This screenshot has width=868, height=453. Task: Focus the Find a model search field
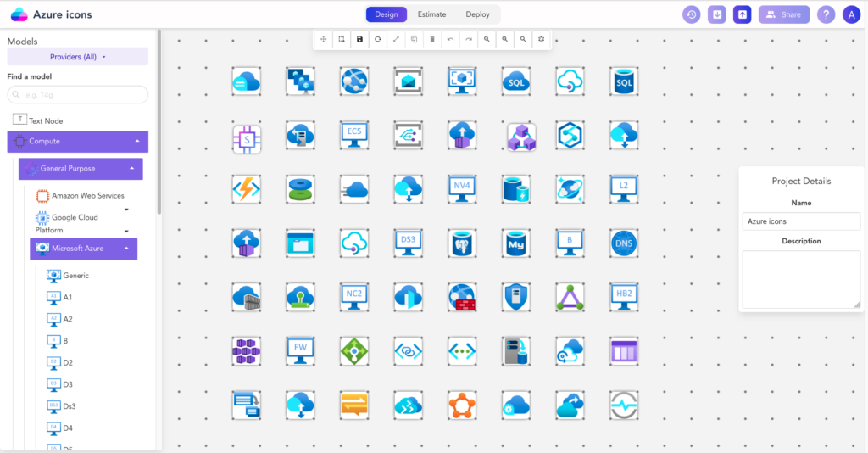coord(77,95)
